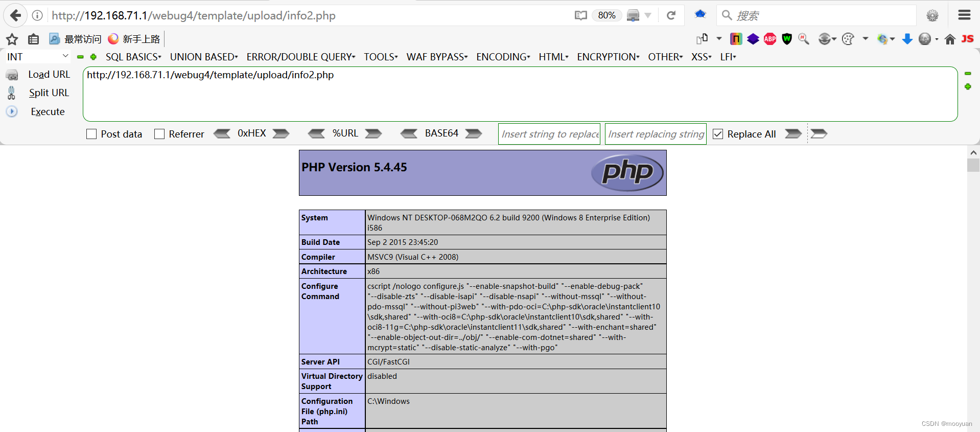
Task: Click the right arrow after BASE64
Action: pyautogui.click(x=474, y=134)
